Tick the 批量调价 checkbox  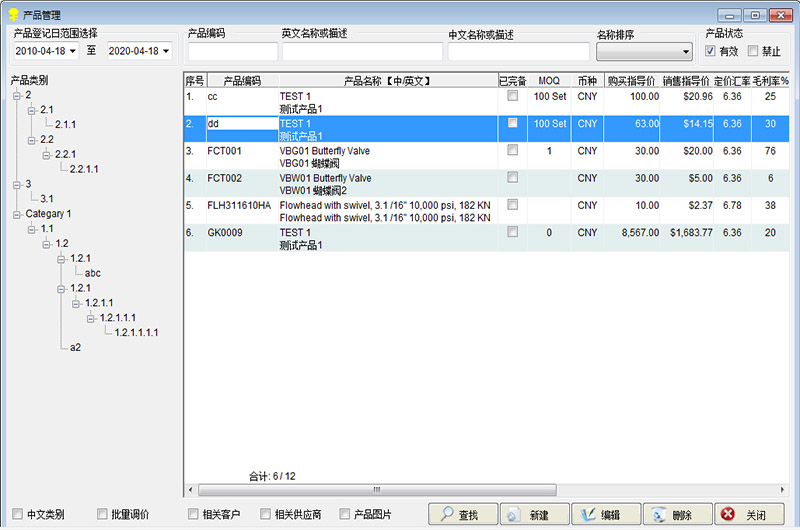[x=102, y=514]
